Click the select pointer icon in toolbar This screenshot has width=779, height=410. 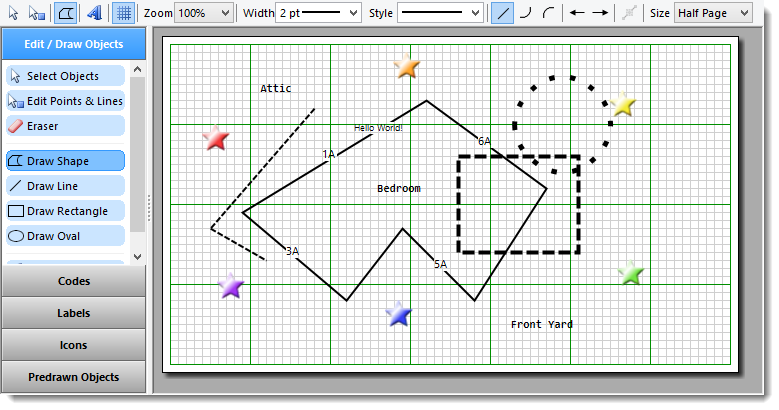pyautogui.click(x=13, y=13)
